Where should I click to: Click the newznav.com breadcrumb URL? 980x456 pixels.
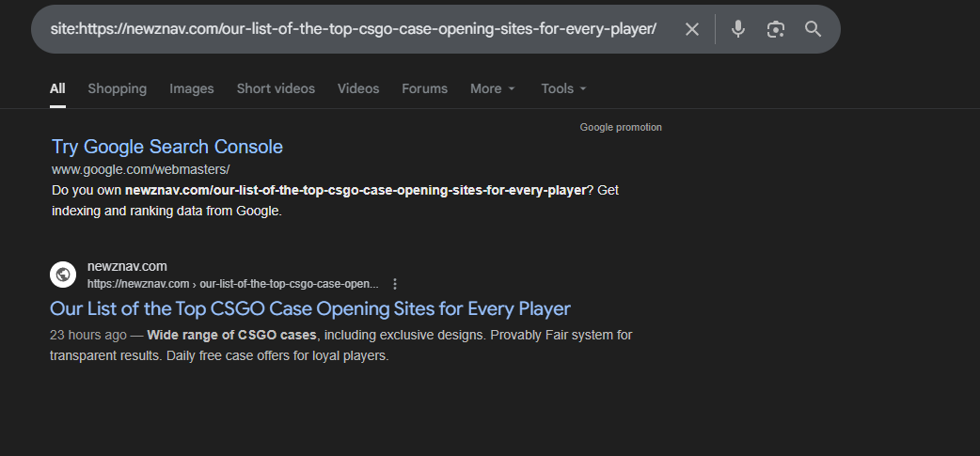(233, 284)
